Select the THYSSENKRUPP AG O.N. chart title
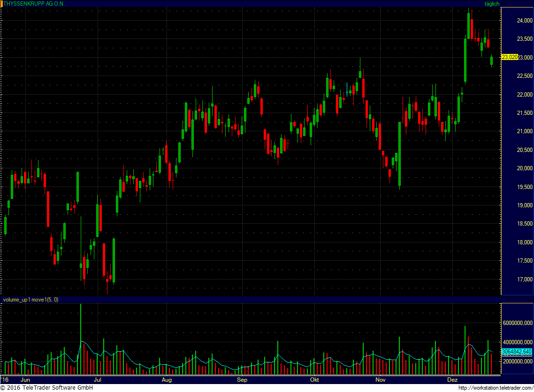This screenshot has height=392, width=534. pos(34,4)
